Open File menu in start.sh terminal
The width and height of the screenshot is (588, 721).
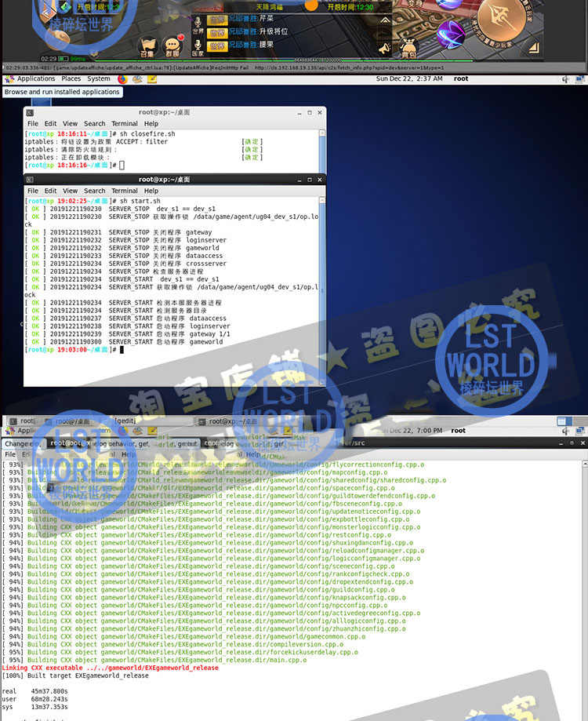[x=33, y=191]
